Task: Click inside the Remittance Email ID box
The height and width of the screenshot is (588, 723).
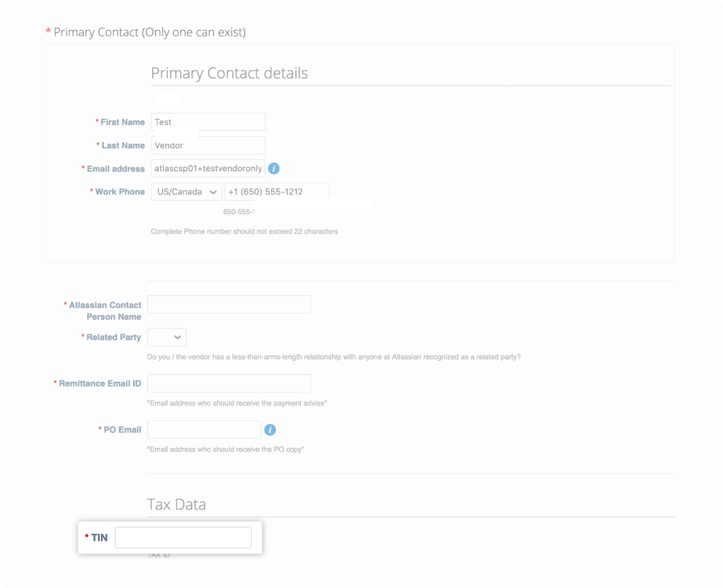Action: [229, 383]
